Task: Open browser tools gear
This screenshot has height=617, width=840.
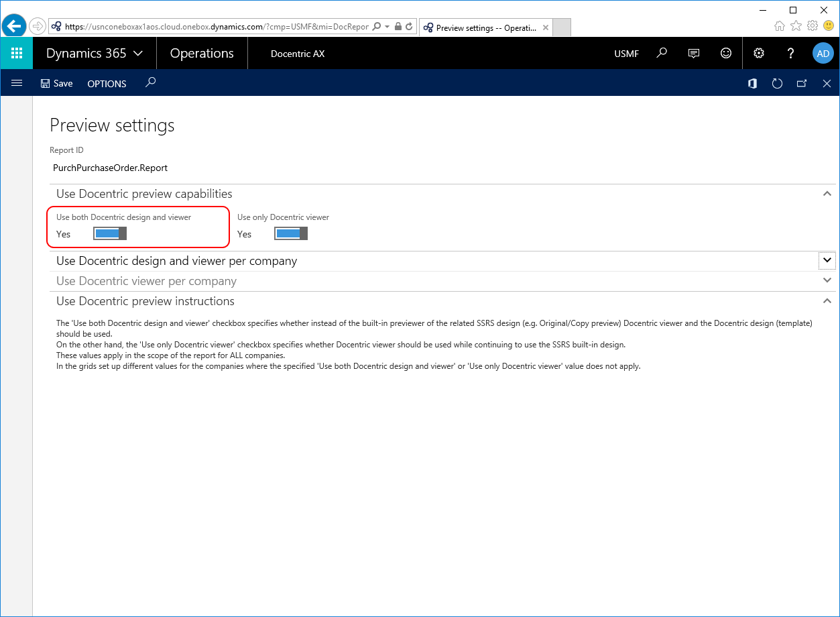Action: pos(813,25)
